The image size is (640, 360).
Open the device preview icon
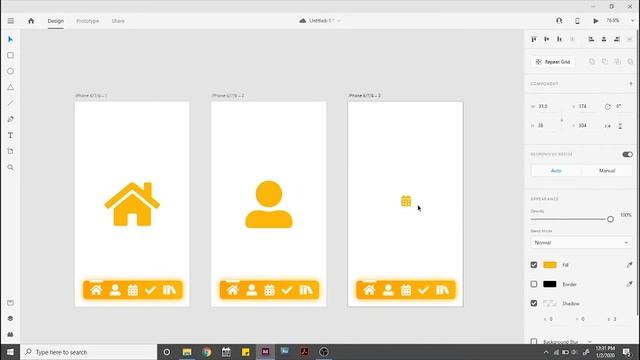pos(577,20)
